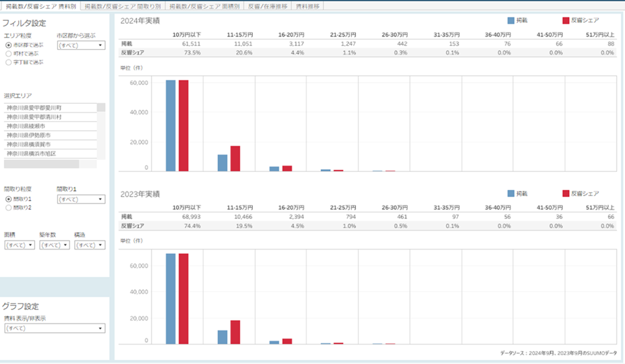Select the 市区郡で選ぶ radio option
625x364 pixels.
coord(8,45)
